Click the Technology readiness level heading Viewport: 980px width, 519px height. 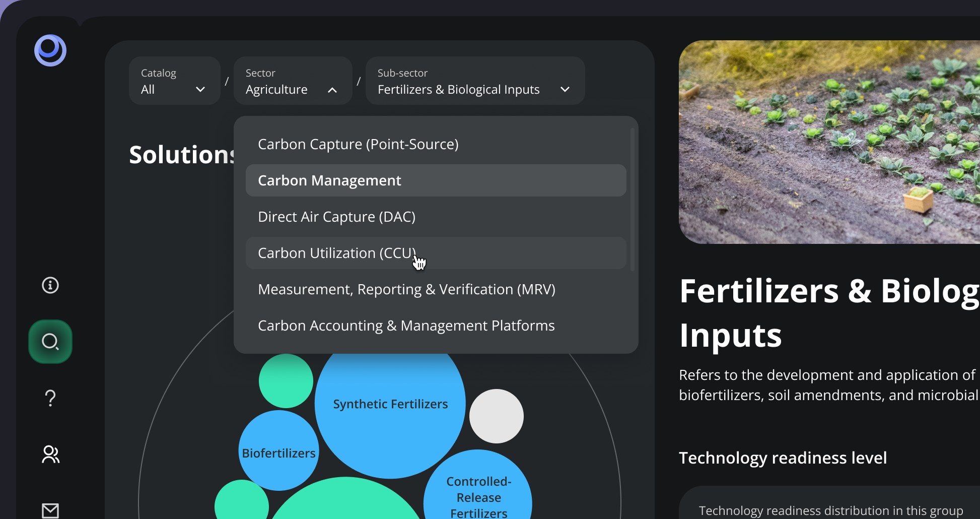[x=783, y=458]
